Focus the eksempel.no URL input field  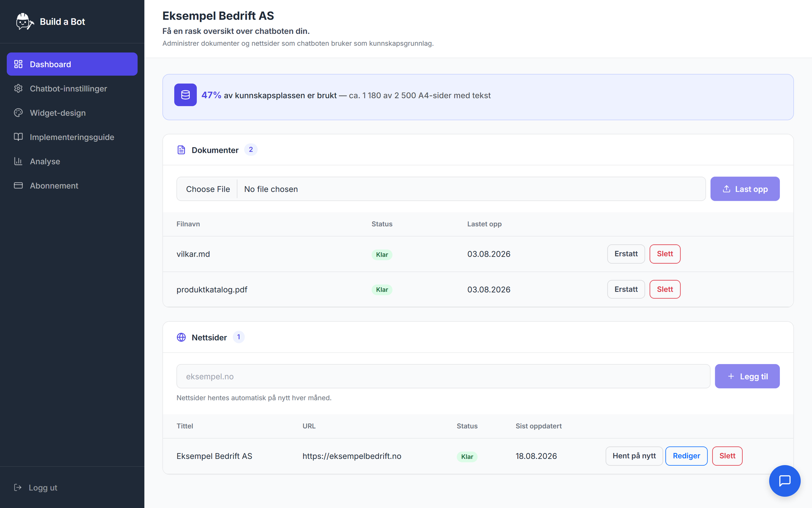coord(443,376)
